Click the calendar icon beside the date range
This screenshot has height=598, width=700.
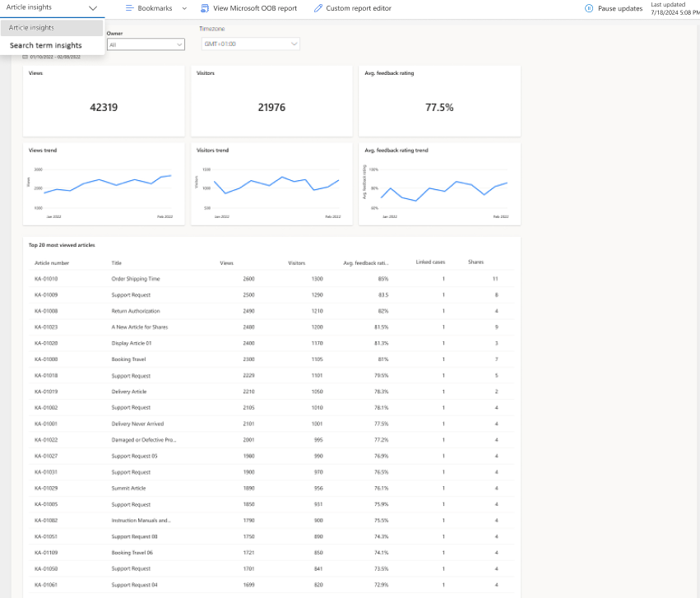point(25,58)
